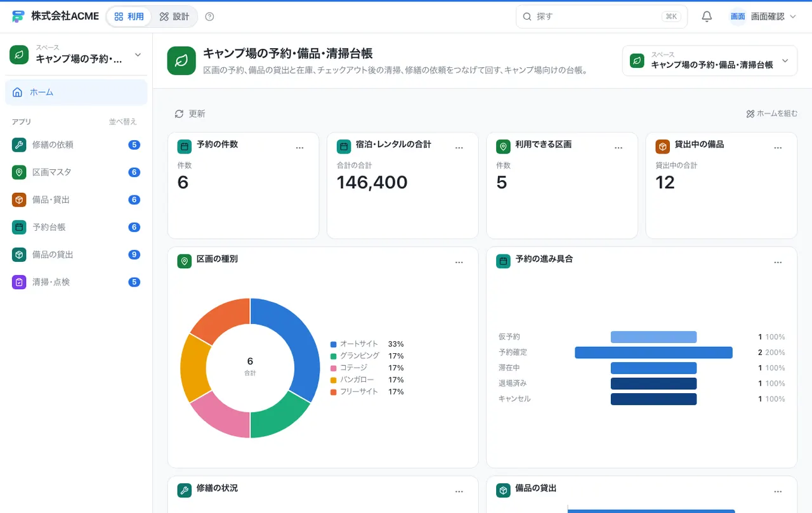Open the help question mark icon
This screenshot has width=812, height=513.
[x=210, y=16]
